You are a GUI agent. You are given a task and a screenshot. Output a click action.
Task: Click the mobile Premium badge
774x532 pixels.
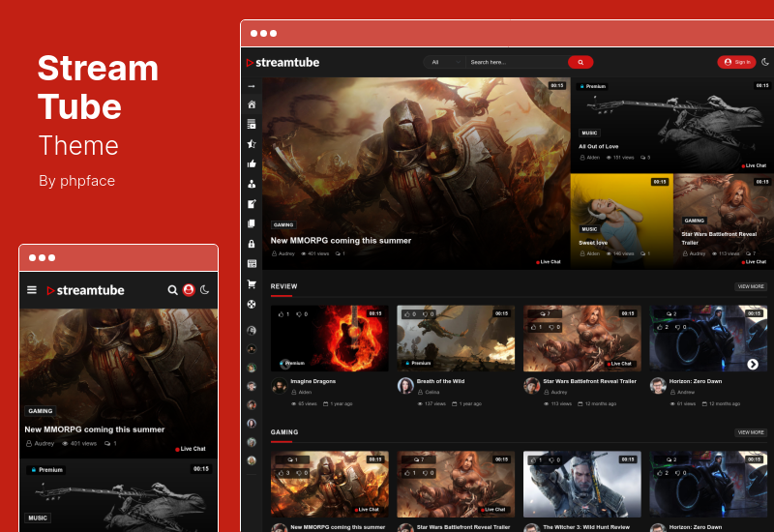click(x=46, y=470)
